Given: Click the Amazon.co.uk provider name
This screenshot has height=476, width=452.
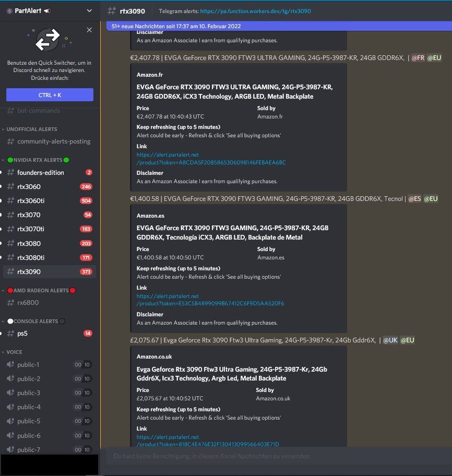Looking at the screenshot, I should [x=154, y=356].
